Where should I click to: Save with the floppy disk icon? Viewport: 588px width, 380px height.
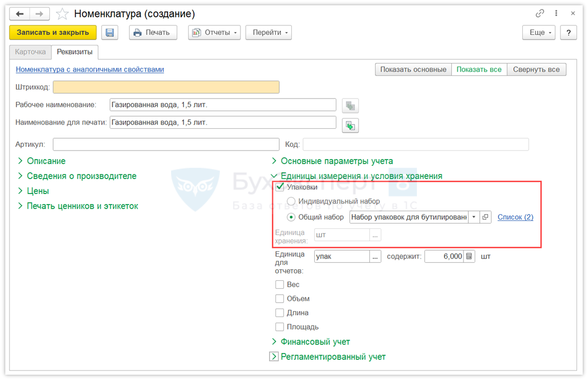(x=110, y=32)
